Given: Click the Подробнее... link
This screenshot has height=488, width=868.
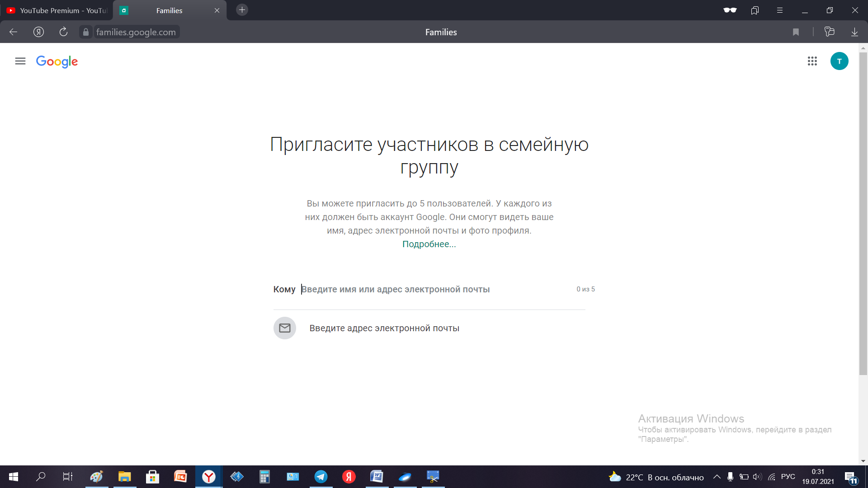Looking at the screenshot, I should (x=429, y=244).
